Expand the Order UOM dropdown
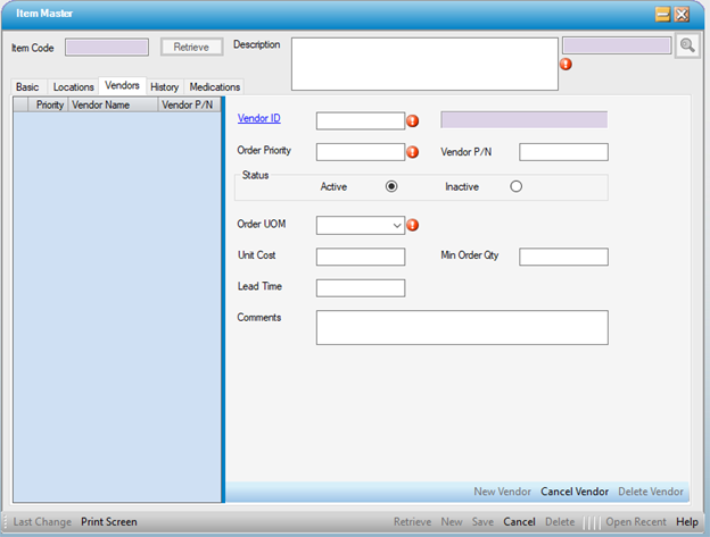The image size is (710, 537). point(397,226)
